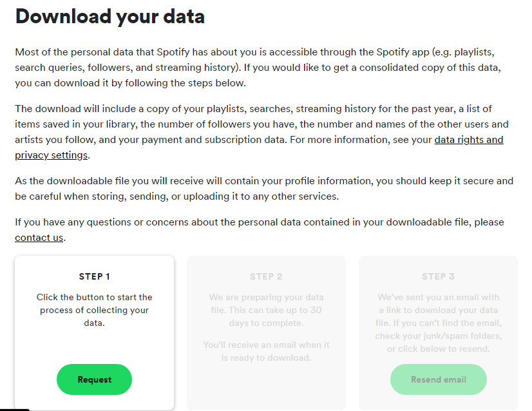Image resolution: width=532 pixels, height=411 pixels.
Task: Click the Download your data heading
Action: [x=110, y=16]
